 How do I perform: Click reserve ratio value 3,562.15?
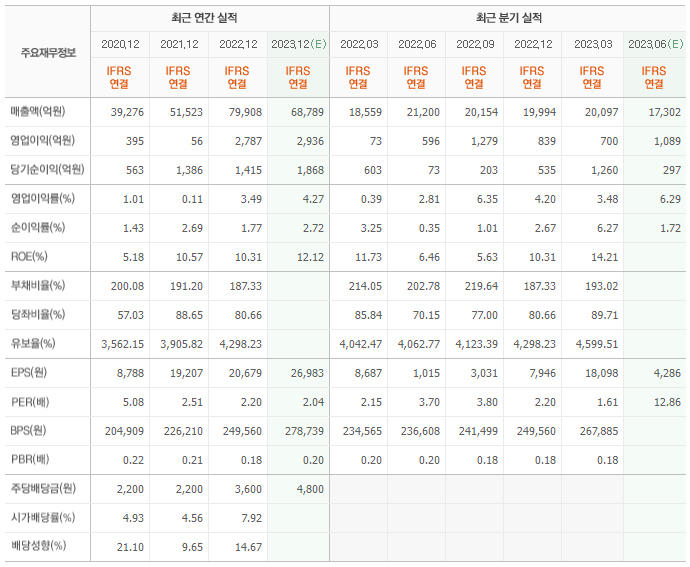(x=122, y=344)
